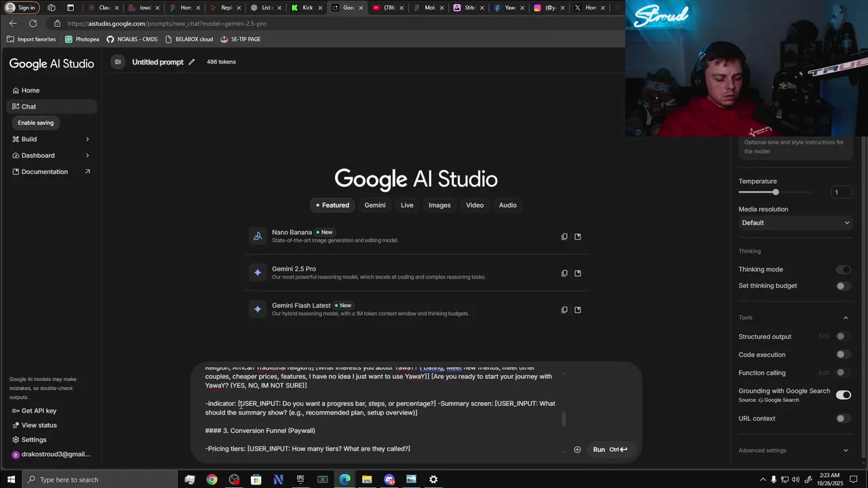The width and height of the screenshot is (868, 488).
Task: Select the Video category chip
Action: click(475, 205)
